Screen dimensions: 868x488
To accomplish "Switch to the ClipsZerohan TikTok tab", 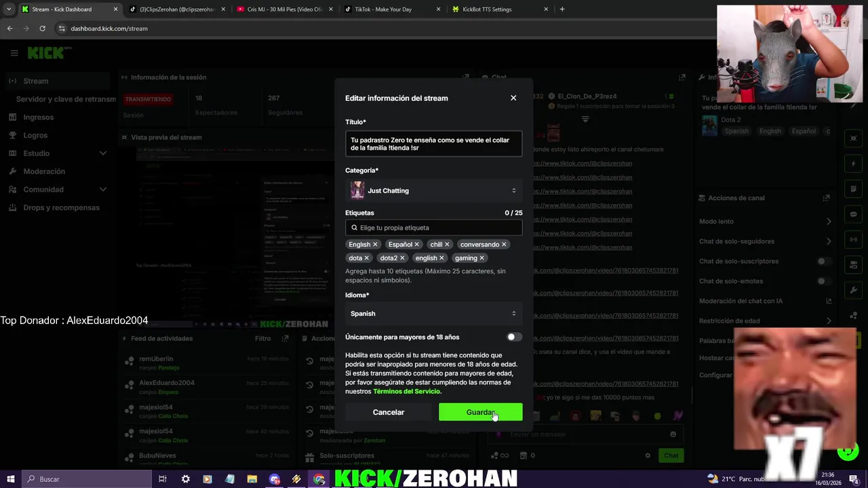I will click(176, 9).
